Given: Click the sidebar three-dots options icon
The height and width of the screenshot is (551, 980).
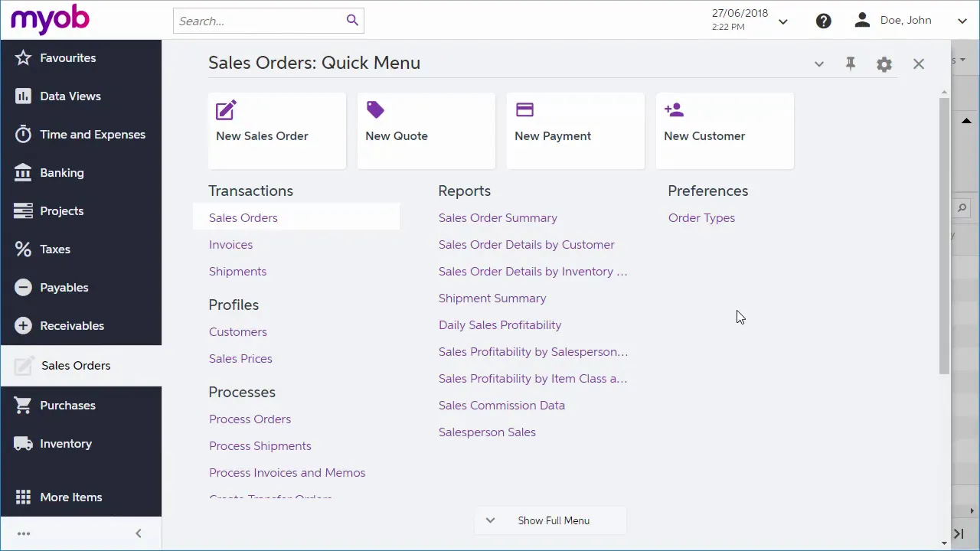Looking at the screenshot, I should click(x=23, y=533).
